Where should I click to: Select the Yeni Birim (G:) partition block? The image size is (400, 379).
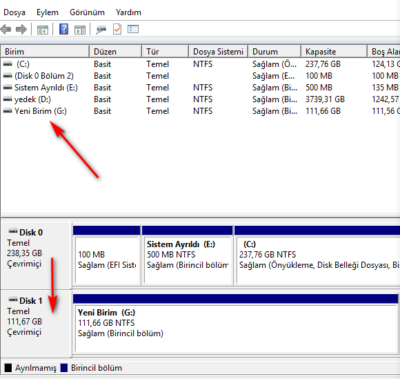pyautogui.click(x=236, y=323)
